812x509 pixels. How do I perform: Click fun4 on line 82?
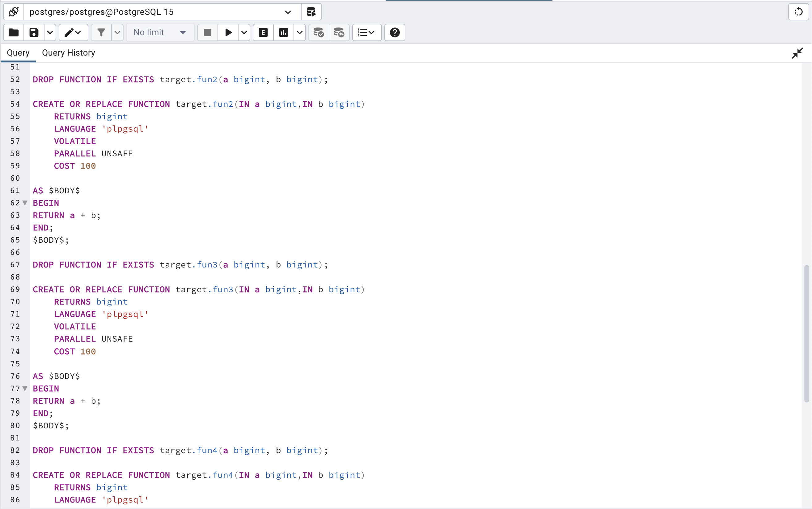[207, 450]
